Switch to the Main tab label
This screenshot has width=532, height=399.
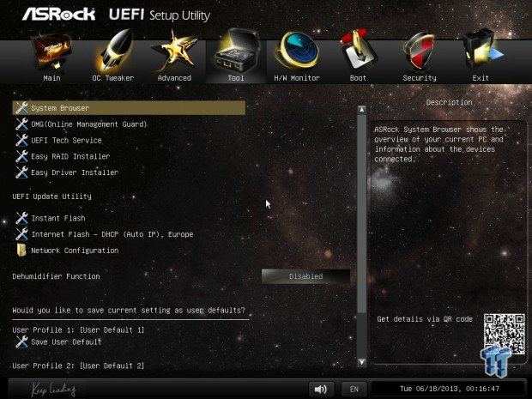pyautogui.click(x=51, y=78)
